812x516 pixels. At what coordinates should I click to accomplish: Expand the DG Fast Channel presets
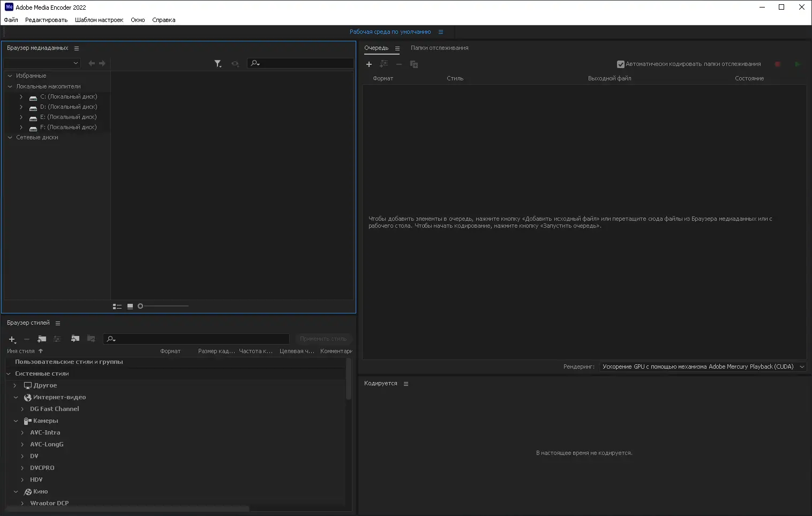pyautogui.click(x=22, y=409)
